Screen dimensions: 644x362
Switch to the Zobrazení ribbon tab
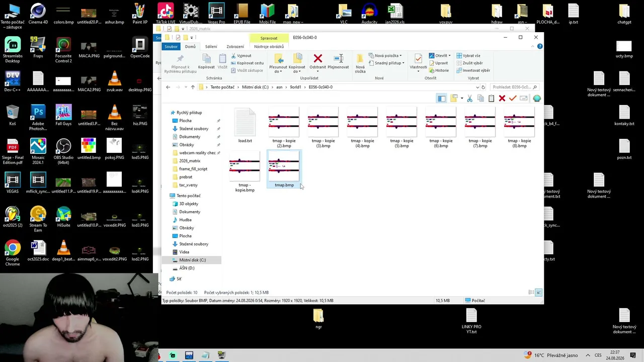[235, 46]
